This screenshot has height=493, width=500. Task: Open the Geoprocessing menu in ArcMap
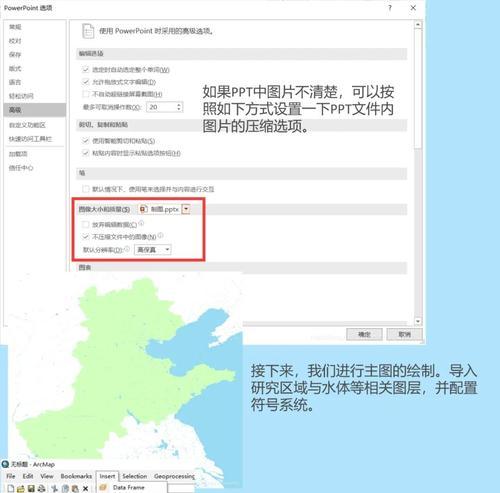coord(175,476)
